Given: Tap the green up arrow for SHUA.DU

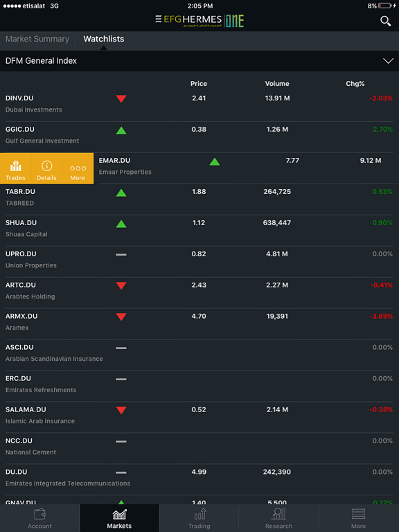Looking at the screenshot, I should (x=121, y=224).
